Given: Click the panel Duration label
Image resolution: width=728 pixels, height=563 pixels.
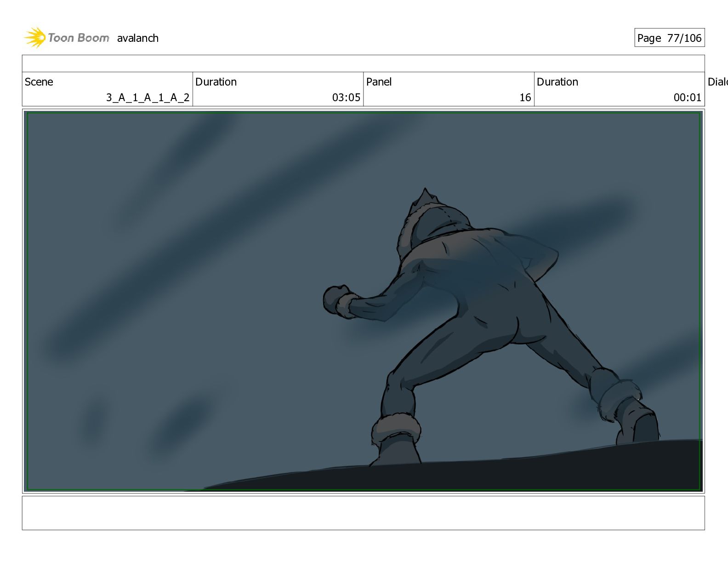Looking at the screenshot, I should [x=557, y=82].
